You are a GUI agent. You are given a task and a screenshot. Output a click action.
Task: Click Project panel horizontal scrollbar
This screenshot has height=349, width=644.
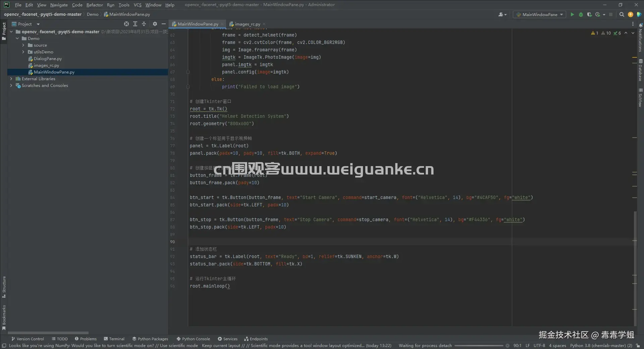pyautogui.click(x=48, y=333)
